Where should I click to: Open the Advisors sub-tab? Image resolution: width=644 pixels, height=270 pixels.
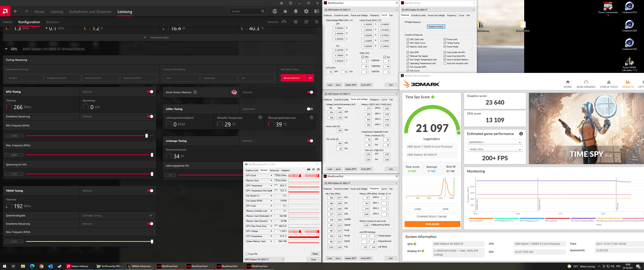click(x=52, y=22)
